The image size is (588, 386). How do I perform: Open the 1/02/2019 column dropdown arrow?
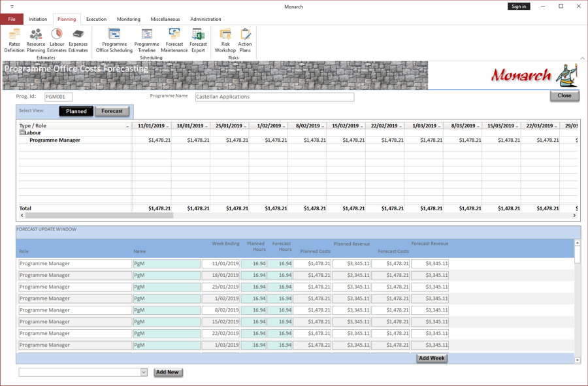pyautogui.click(x=284, y=126)
